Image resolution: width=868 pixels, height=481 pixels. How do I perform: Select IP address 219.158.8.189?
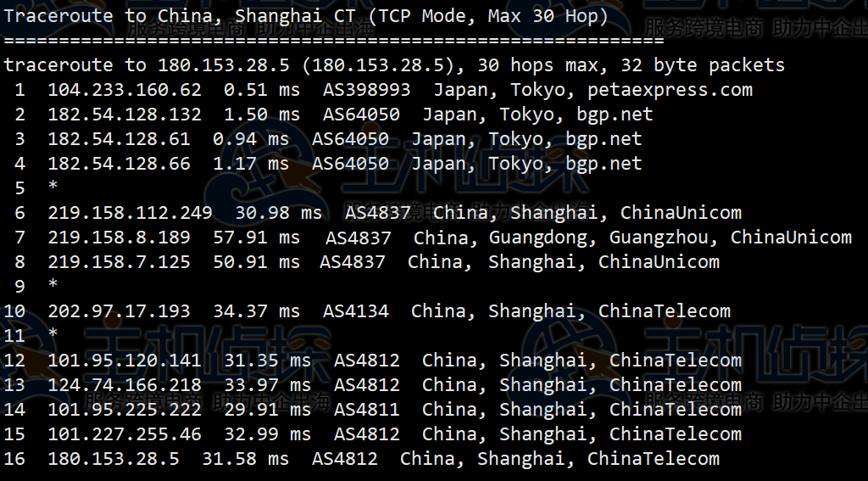click(x=119, y=238)
